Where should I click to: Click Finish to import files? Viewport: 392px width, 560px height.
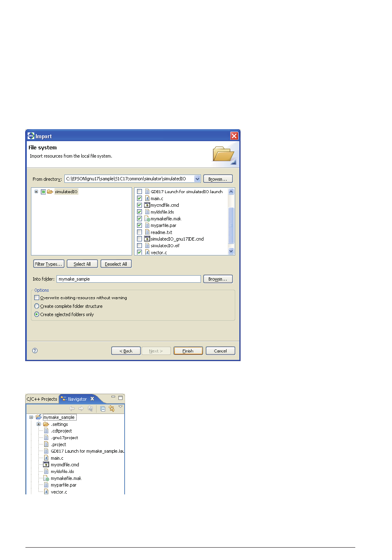click(x=188, y=351)
